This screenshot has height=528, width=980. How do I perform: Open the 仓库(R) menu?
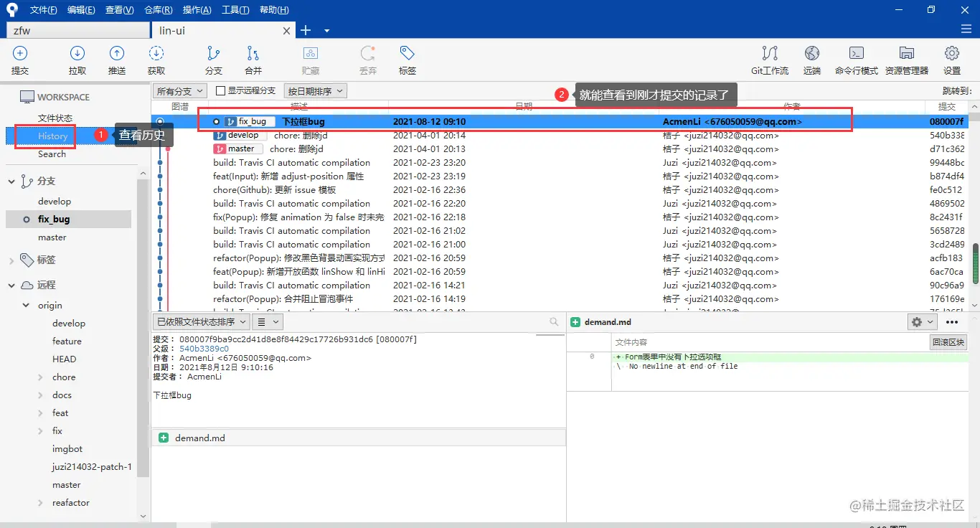(x=158, y=10)
